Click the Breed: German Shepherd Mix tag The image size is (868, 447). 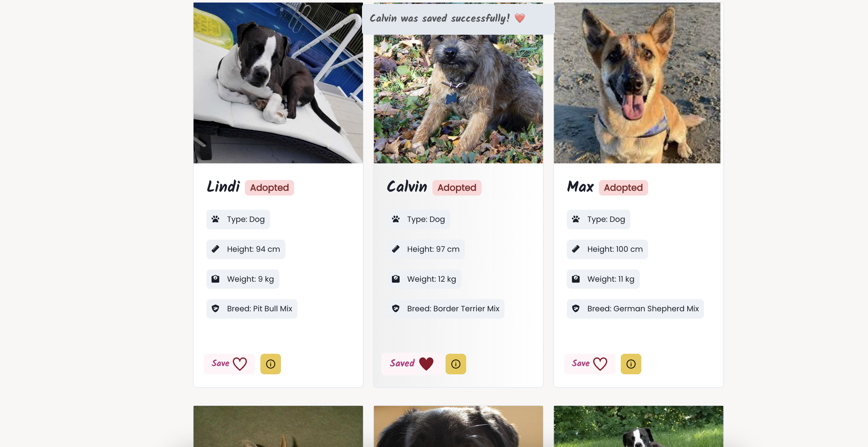635,309
